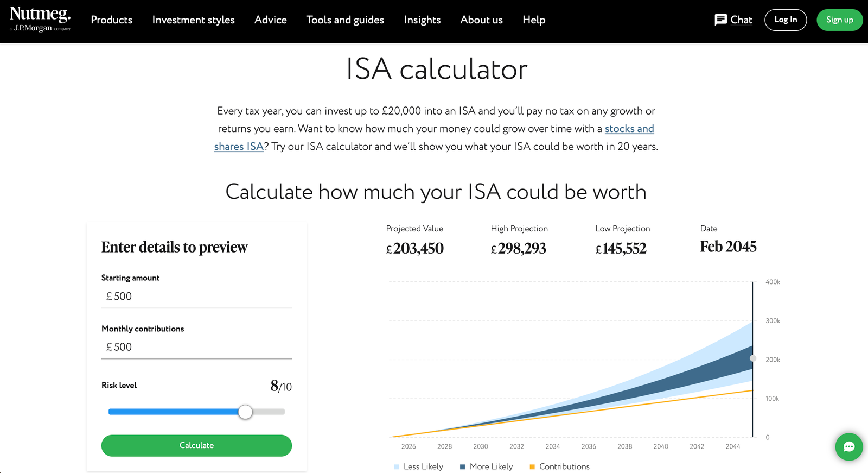
Task: Click the Monthly contributions input field
Action: tap(196, 346)
